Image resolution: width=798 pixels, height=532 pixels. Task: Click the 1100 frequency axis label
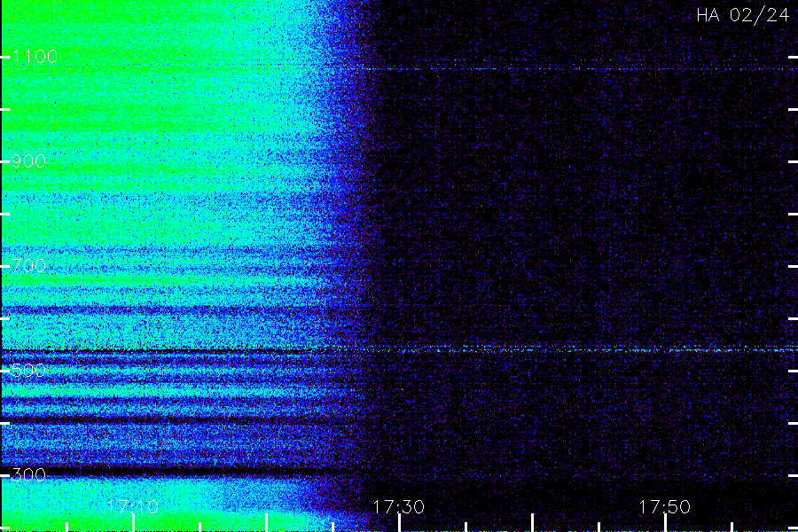[35, 57]
